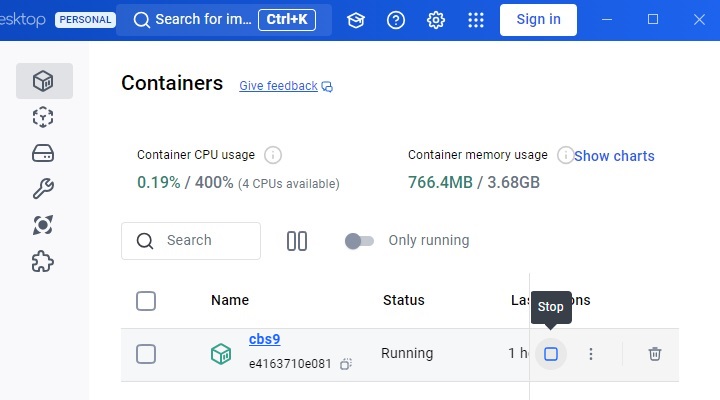Toggle the Only running switch
This screenshot has width=720, height=400.
tap(359, 241)
